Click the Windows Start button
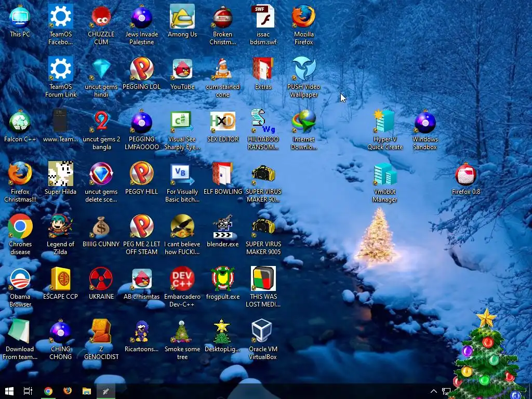The width and height of the screenshot is (532, 399). (9, 391)
